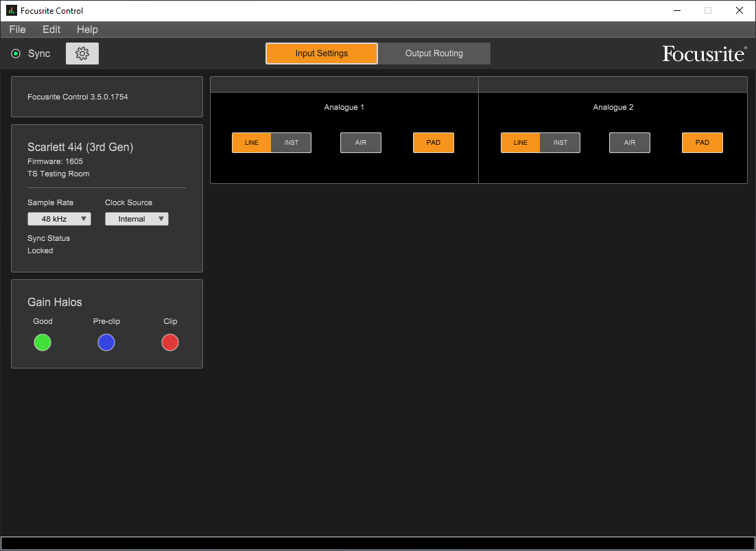Click the TS Testing Room device label
This screenshot has width=756, height=551.
coord(58,174)
